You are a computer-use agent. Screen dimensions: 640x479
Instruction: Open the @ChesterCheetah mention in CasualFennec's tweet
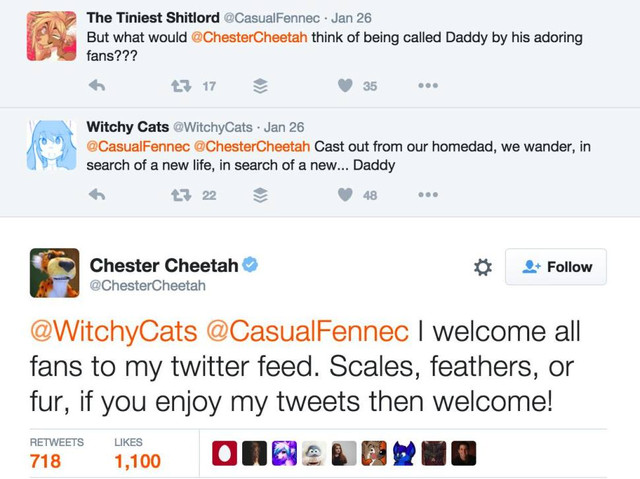point(249,37)
